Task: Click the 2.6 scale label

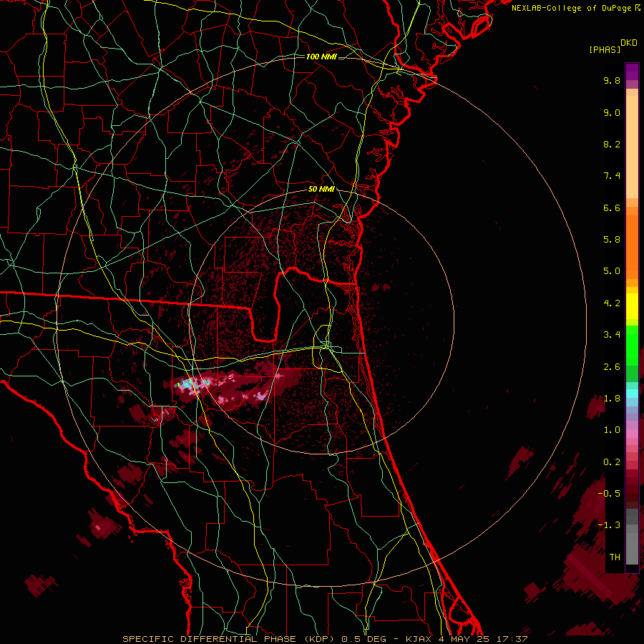Action: [612, 367]
